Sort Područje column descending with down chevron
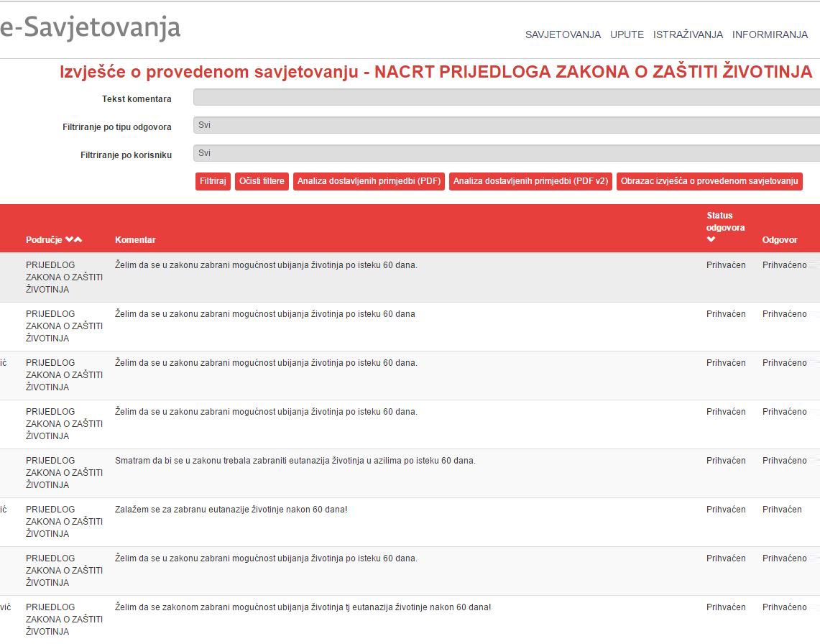Screen dimensions: 820x644 [69, 239]
